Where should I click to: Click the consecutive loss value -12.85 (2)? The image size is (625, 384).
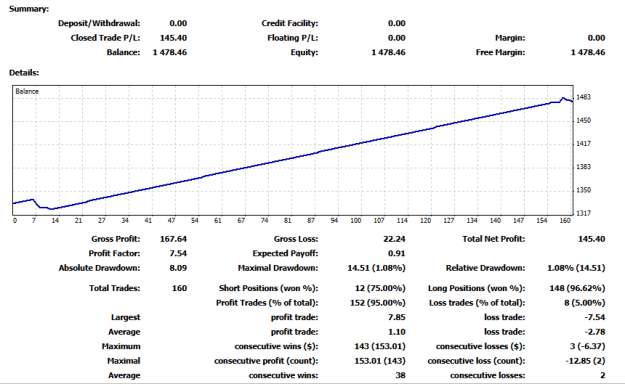[585, 361]
